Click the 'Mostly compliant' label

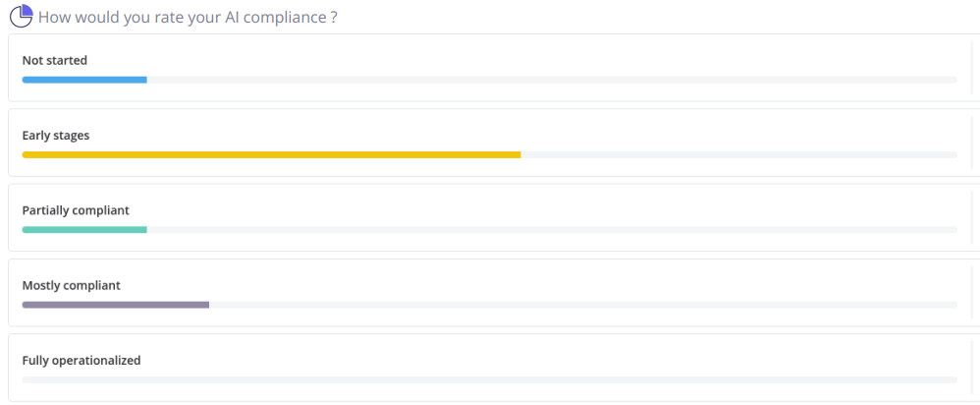point(72,285)
